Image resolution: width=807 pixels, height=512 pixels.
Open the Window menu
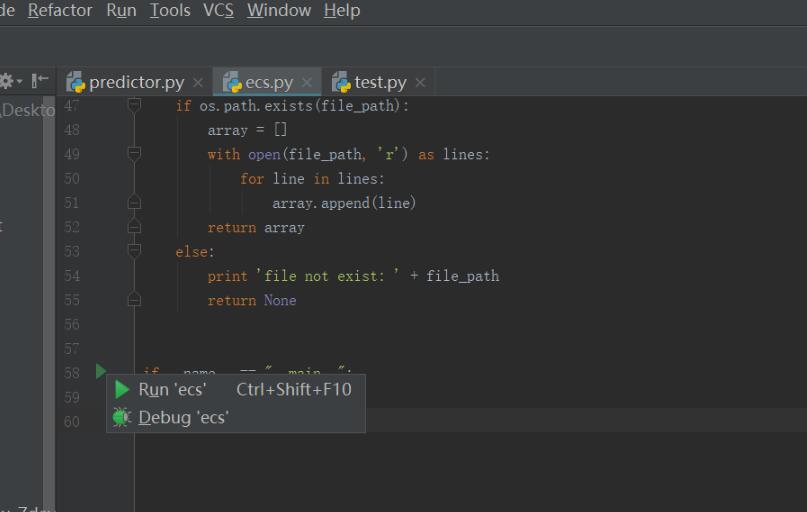click(x=279, y=11)
